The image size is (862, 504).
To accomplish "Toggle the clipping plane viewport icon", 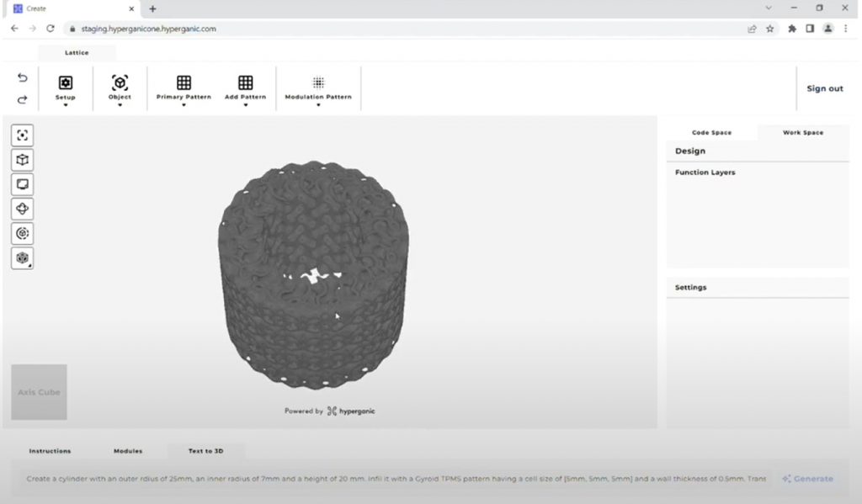I will (x=22, y=183).
